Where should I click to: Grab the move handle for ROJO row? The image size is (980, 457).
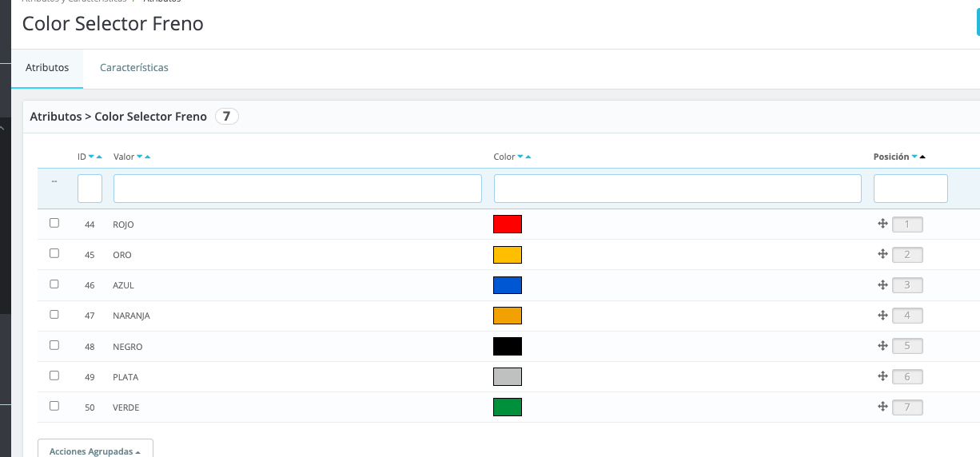(x=883, y=224)
